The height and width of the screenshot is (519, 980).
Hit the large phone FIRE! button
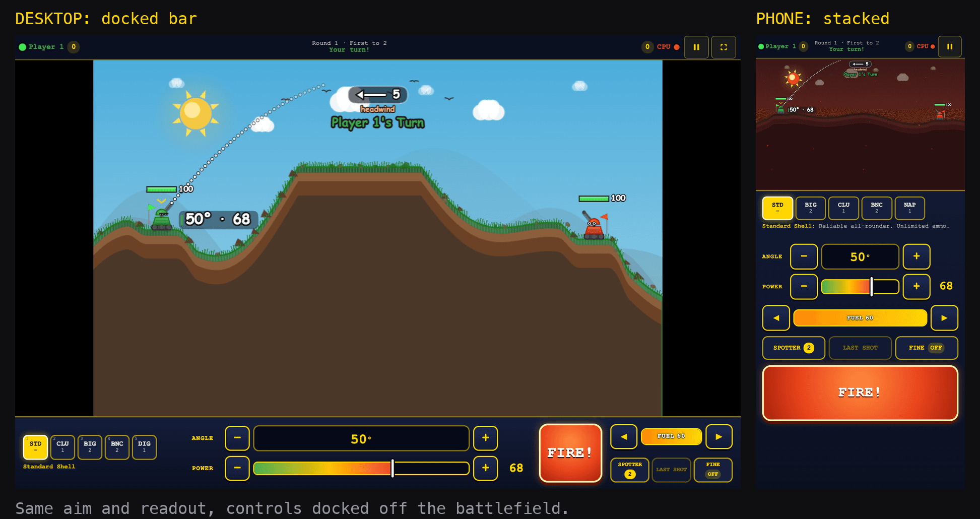tap(860, 393)
